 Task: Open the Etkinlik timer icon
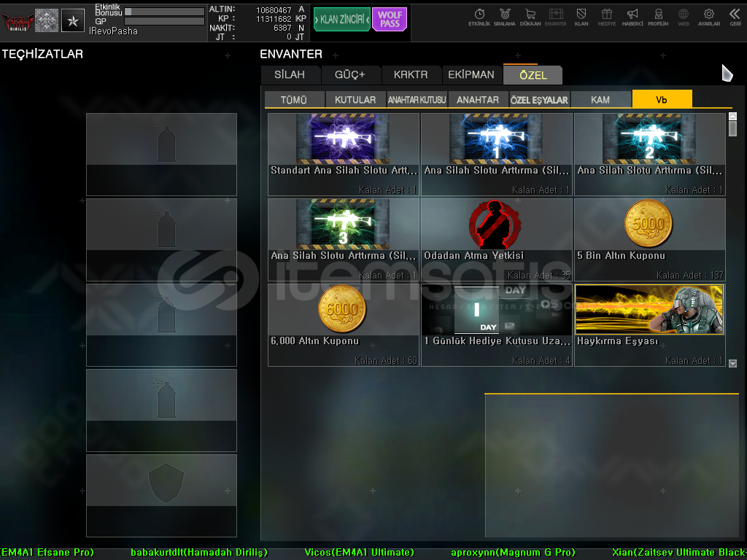tap(479, 17)
